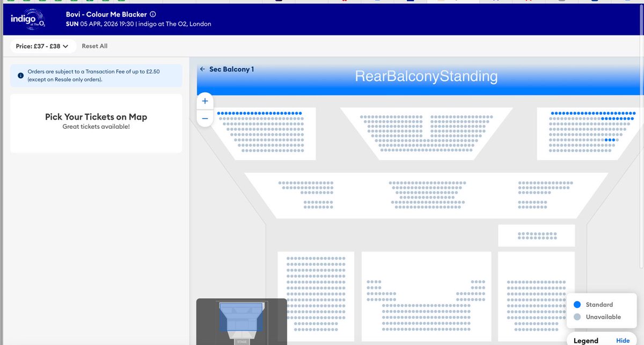Screen dimensions: 644x345
Task: Click the event date and venue line
Action: (x=138, y=24)
